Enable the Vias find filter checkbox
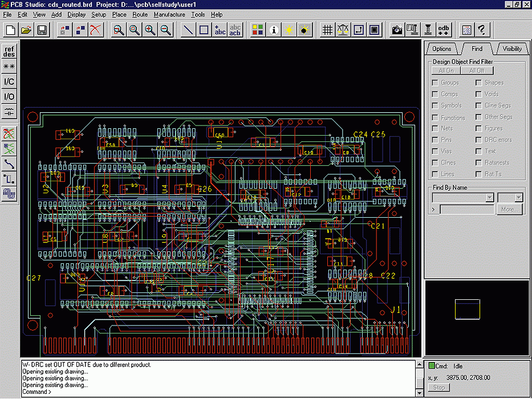This screenshot has width=532, height=399. (435, 152)
